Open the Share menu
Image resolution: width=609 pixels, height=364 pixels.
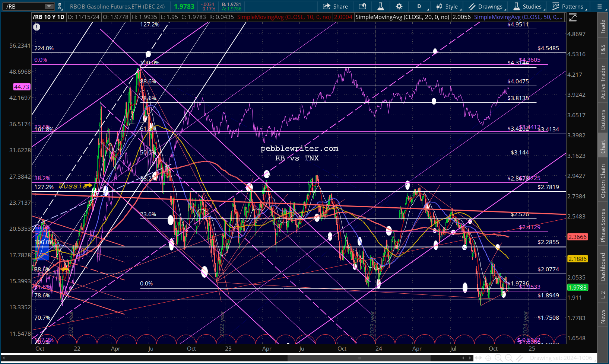point(335,6)
